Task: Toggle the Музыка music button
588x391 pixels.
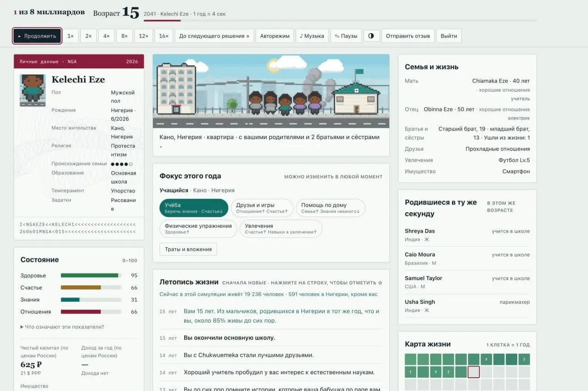Action: (312, 36)
